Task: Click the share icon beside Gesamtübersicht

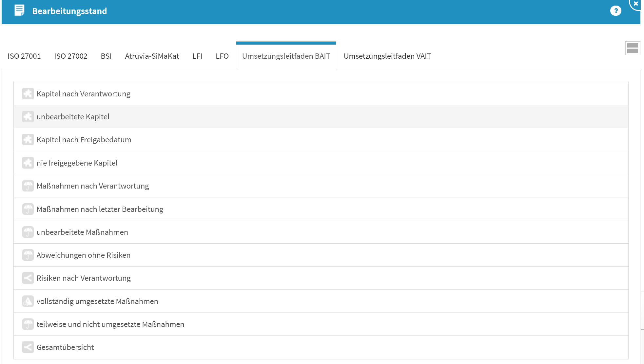Action: pos(28,347)
